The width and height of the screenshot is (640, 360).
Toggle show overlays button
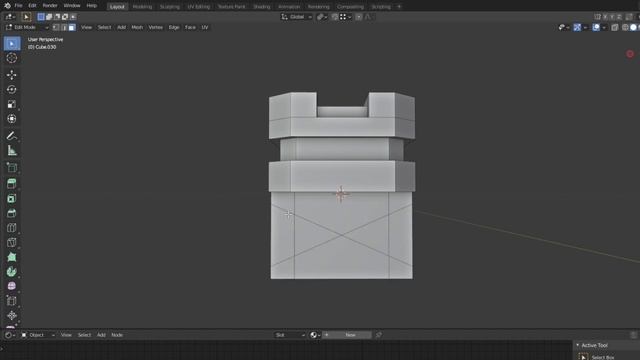point(596,27)
